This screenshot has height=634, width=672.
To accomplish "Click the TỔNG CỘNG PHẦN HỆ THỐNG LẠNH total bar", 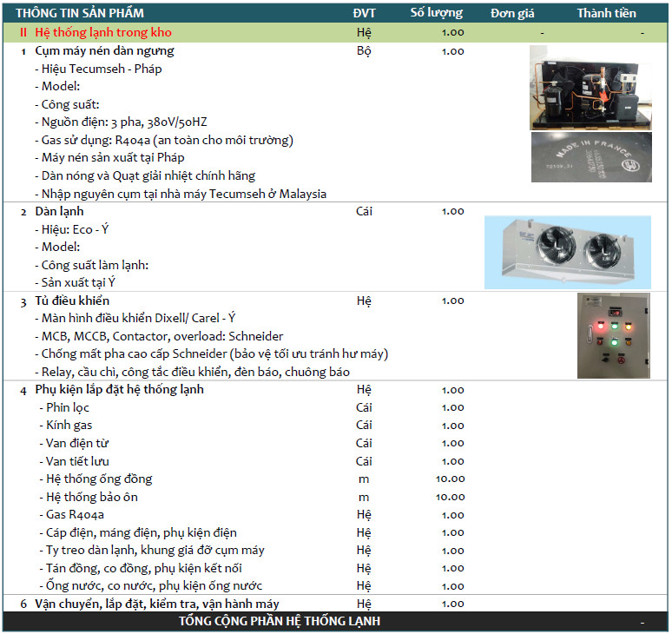I will coord(280,621).
